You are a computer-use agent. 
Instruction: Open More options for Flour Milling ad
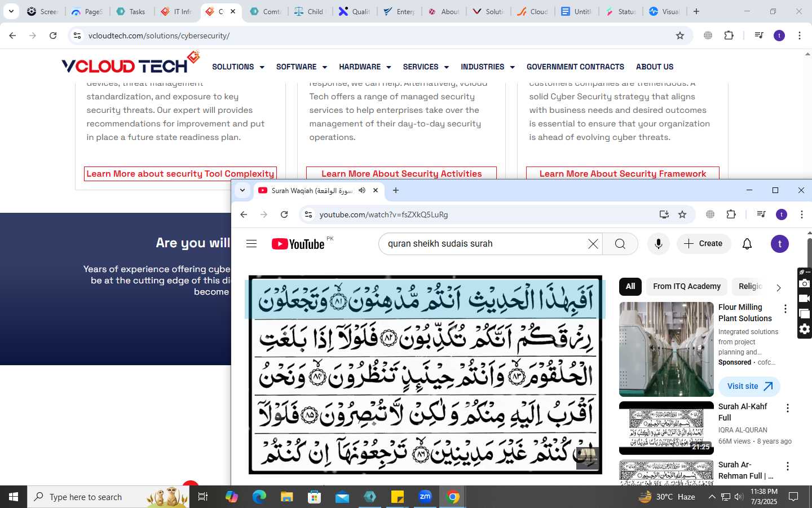[785, 309]
